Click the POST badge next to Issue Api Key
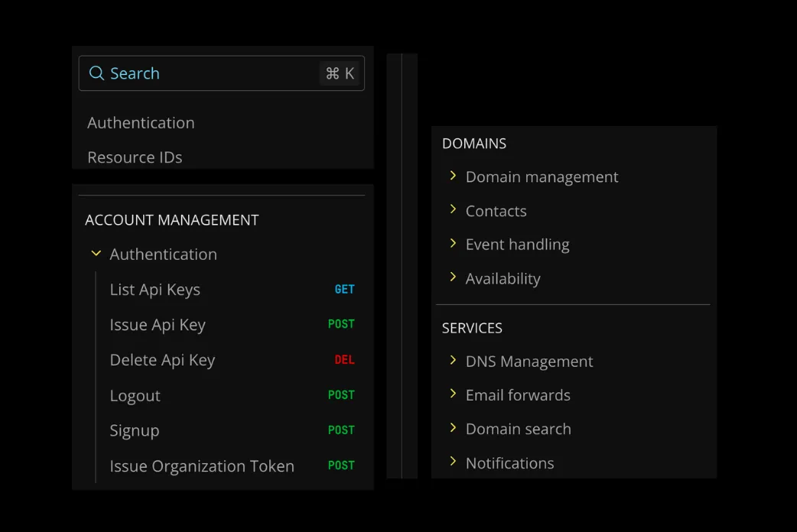The image size is (797, 532). pos(341,324)
